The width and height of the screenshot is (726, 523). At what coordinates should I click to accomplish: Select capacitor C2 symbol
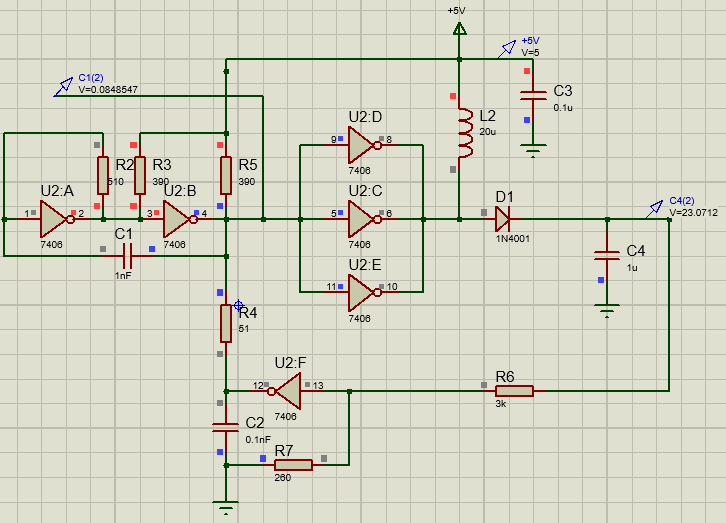pyautogui.click(x=225, y=427)
